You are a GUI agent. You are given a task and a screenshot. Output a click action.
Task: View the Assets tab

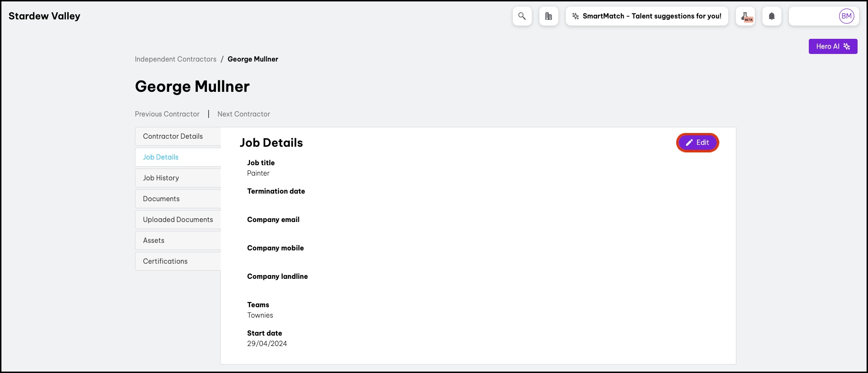(154, 240)
